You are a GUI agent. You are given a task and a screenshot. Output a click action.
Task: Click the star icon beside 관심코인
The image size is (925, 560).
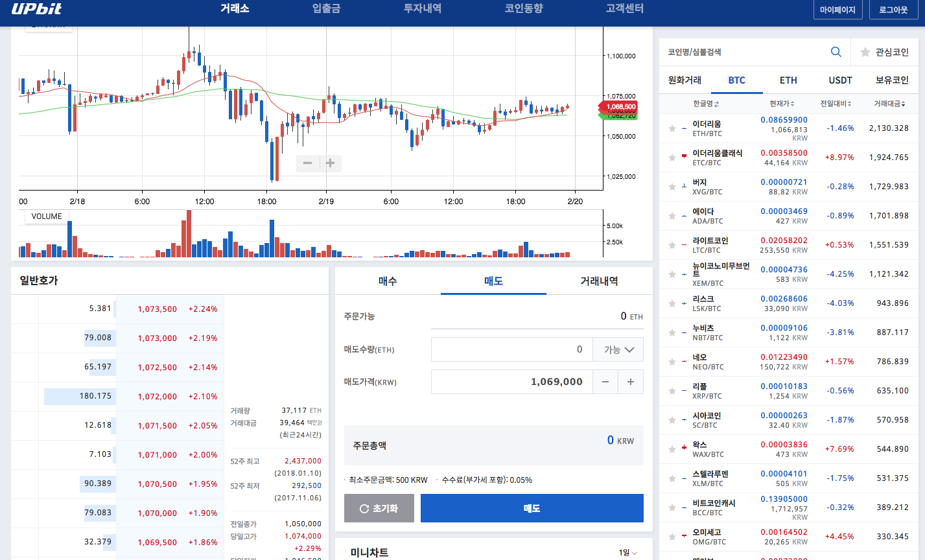pos(865,52)
